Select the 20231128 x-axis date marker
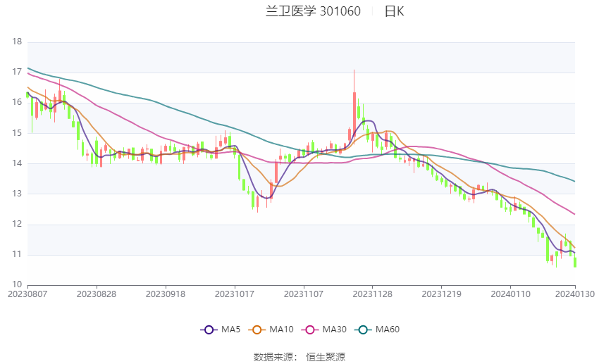This screenshot has height=364, width=599. click(373, 294)
